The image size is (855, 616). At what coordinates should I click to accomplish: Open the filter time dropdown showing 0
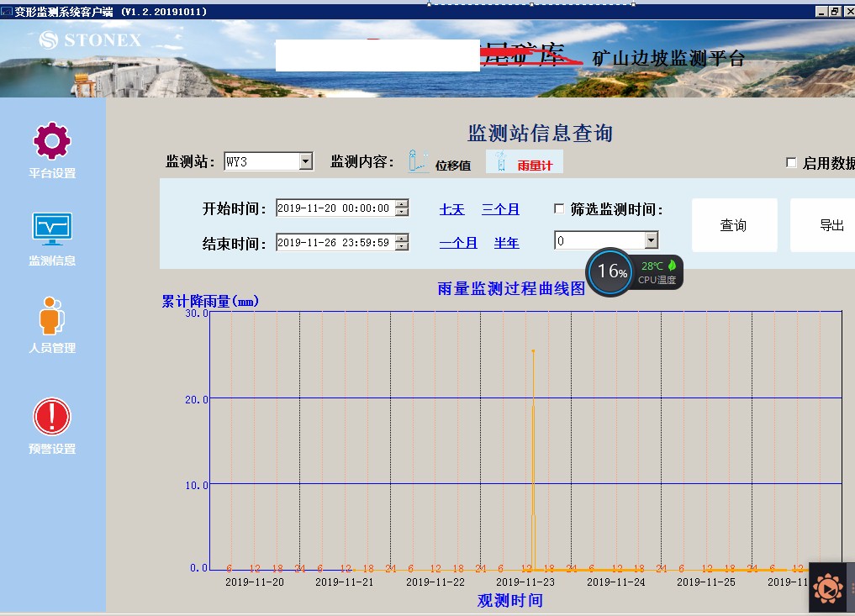[651, 241]
